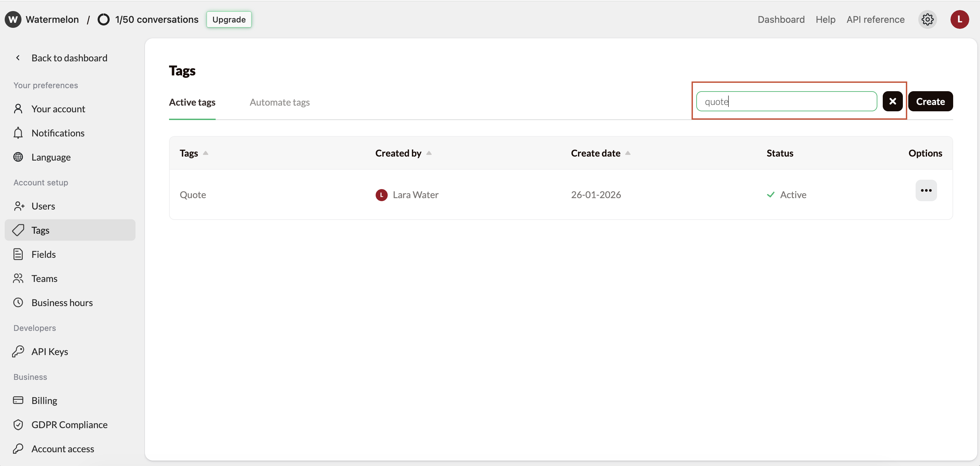This screenshot has height=466, width=980.
Task: Open Notifications via the bell icon
Action: (19, 133)
